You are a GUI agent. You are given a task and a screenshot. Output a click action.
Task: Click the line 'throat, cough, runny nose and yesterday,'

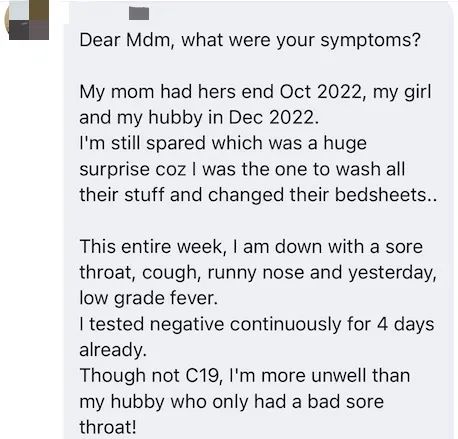(x=258, y=273)
